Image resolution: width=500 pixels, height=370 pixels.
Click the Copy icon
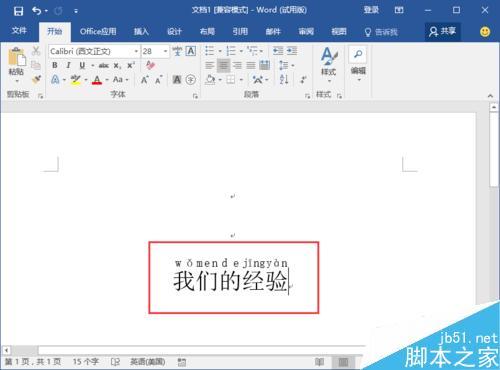[x=36, y=65]
